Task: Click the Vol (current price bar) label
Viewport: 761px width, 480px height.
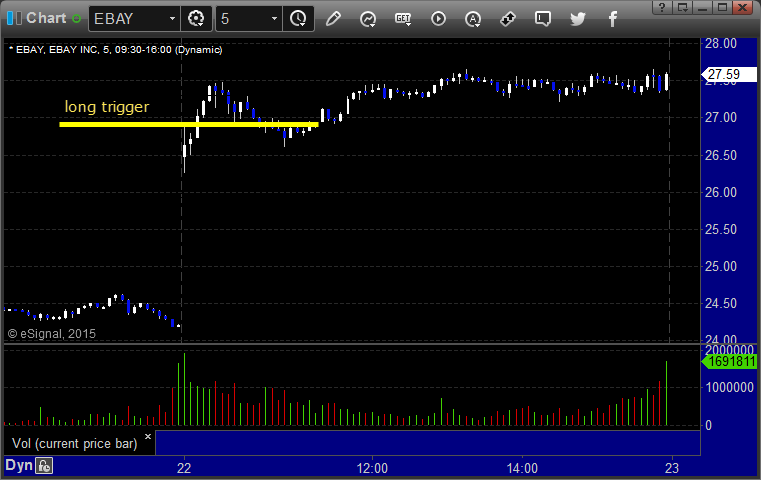Action: pos(75,444)
